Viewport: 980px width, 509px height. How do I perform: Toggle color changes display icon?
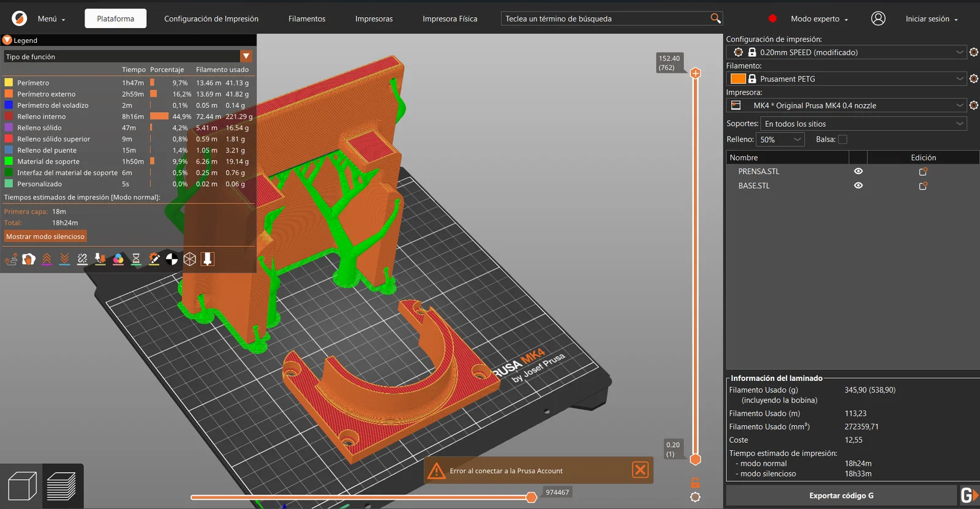coord(118,260)
